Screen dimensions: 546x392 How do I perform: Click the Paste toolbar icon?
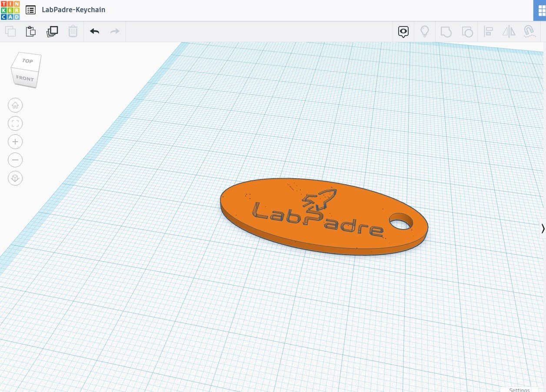pos(31,31)
